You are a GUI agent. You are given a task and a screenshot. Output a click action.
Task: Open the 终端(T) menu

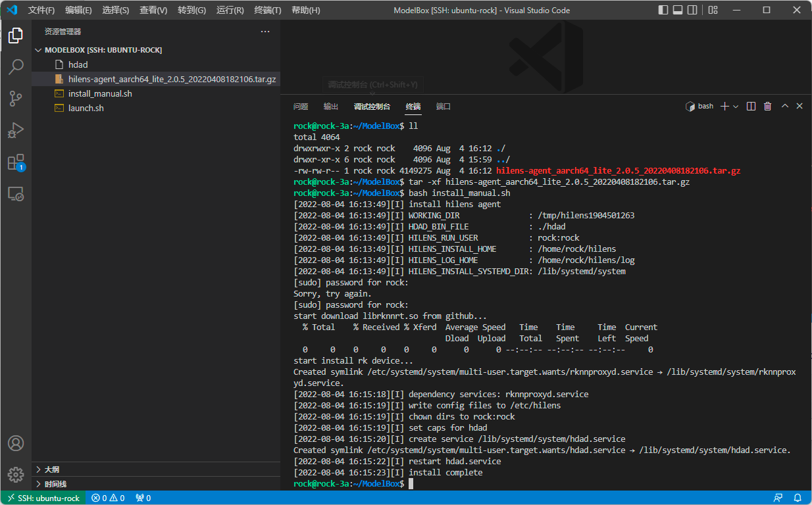(x=267, y=11)
